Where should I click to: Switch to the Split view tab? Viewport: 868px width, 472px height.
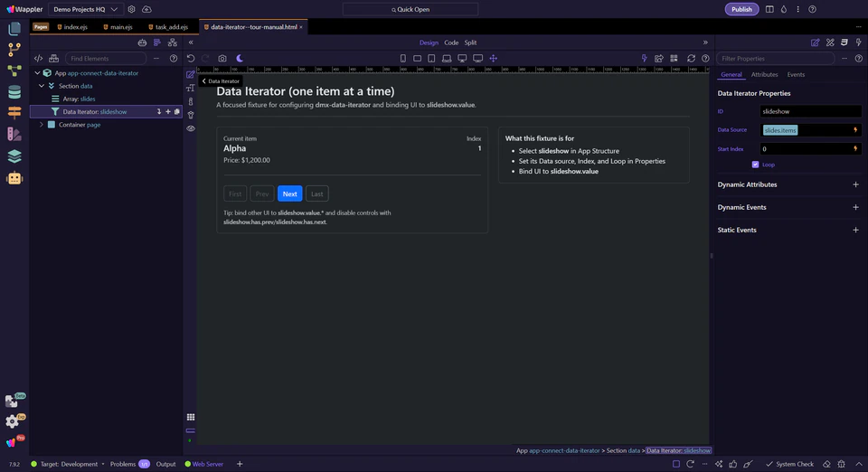point(470,42)
